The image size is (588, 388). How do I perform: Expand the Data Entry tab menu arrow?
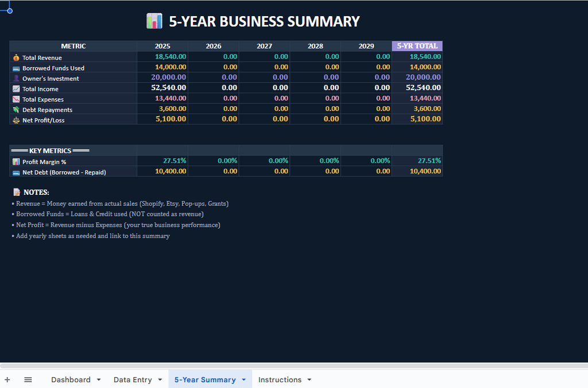(160, 380)
